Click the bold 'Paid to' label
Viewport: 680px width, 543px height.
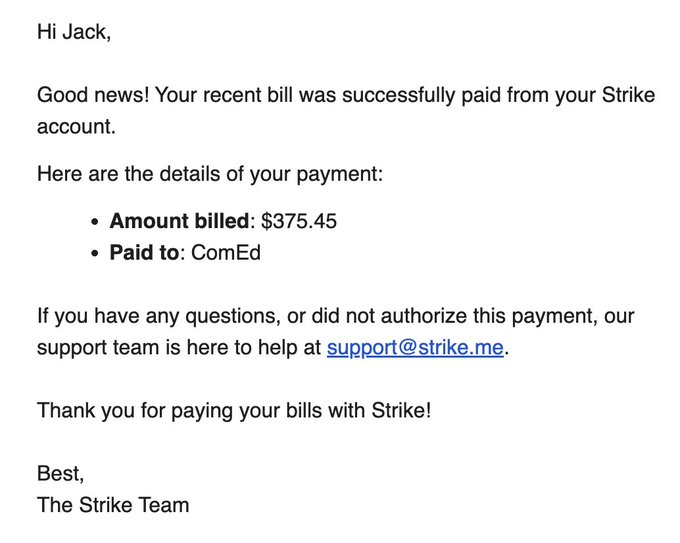click(144, 253)
